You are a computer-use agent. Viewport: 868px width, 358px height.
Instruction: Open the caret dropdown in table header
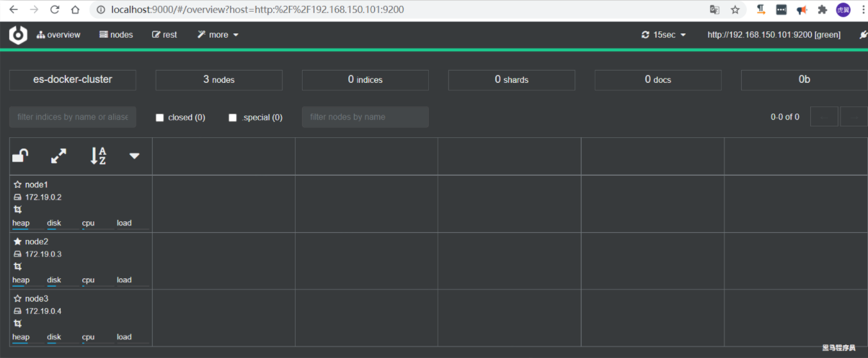[134, 156]
